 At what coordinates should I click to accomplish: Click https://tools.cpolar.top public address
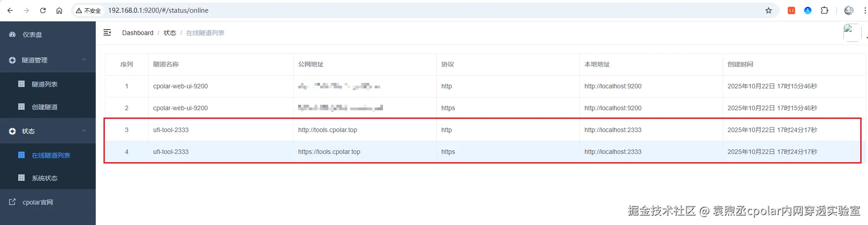click(329, 152)
